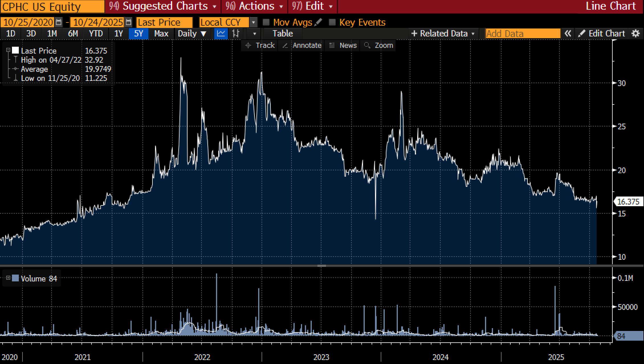Click the Add Data input field
Viewport: 644px width, 364px height.
click(523, 34)
